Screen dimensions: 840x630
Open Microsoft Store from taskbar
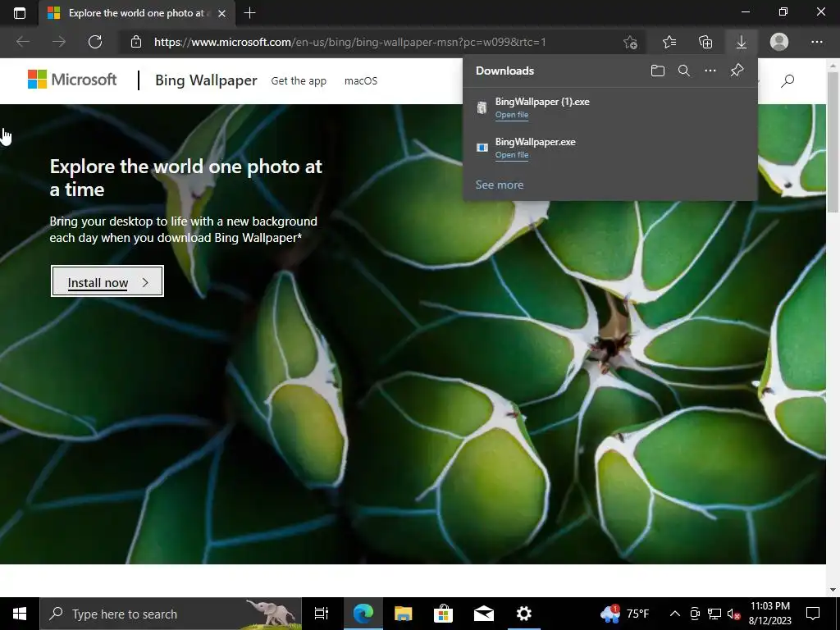(443, 614)
